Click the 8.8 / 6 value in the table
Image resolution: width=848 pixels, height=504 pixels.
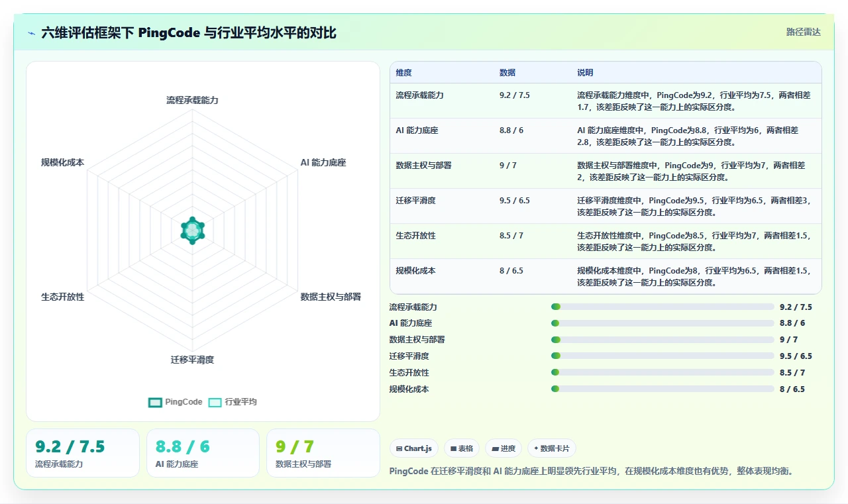point(511,130)
